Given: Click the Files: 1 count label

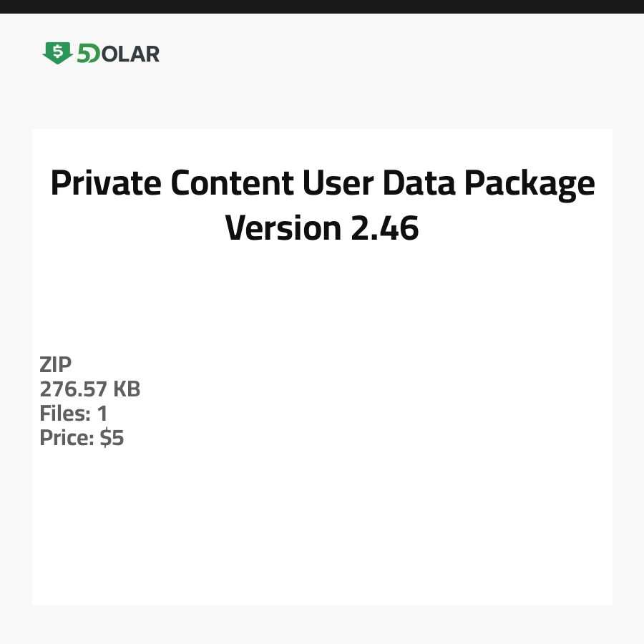Looking at the screenshot, I should pos(74,414).
